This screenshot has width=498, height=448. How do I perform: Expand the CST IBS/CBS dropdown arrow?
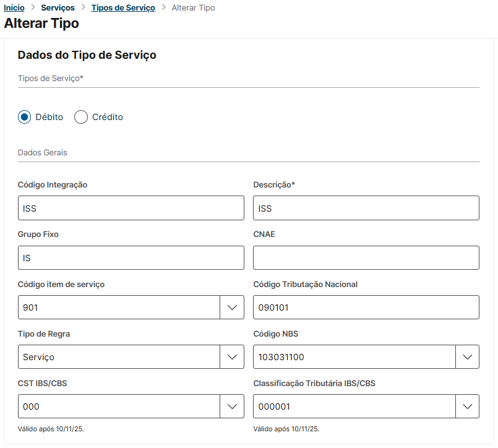pyautogui.click(x=232, y=407)
